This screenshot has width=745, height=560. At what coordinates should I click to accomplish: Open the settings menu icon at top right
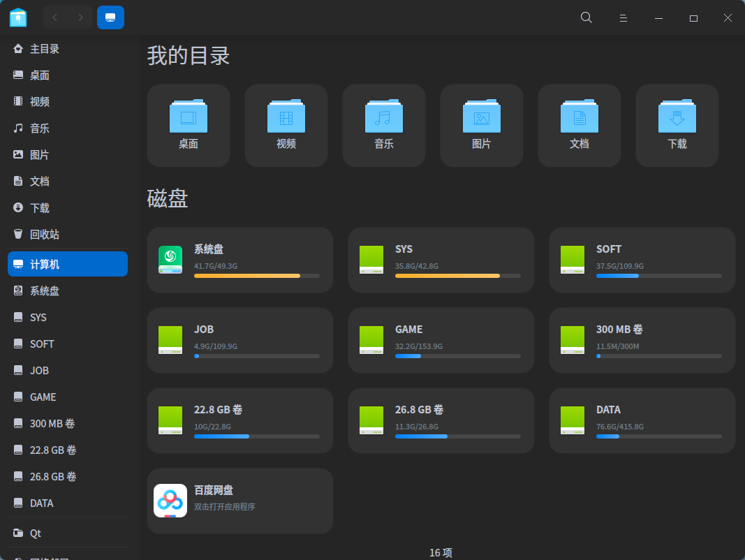pyautogui.click(x=623, y=17)
